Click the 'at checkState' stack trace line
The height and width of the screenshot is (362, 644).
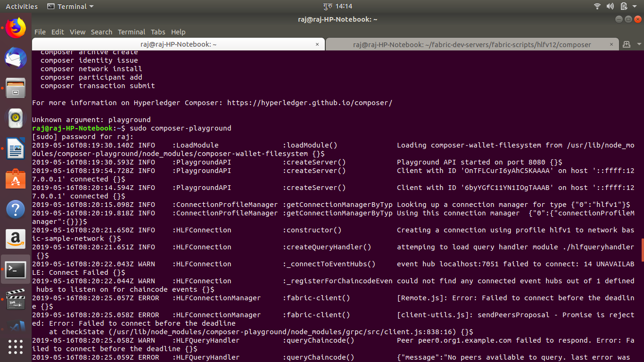[261, 332]
